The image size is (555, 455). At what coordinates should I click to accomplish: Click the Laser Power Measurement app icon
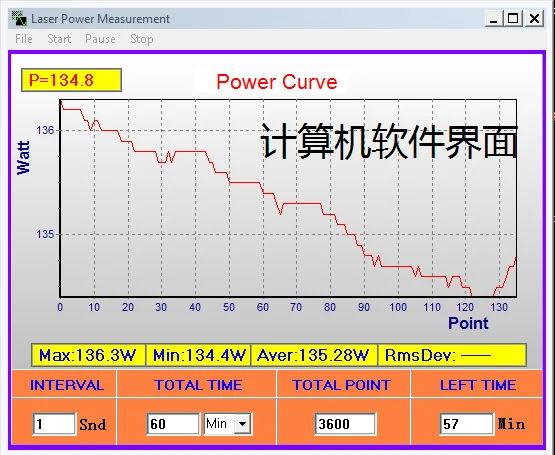(19, 18)
